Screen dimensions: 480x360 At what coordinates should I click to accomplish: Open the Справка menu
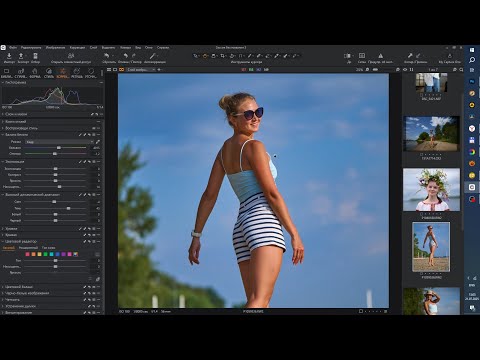click(x=163, y=48)
